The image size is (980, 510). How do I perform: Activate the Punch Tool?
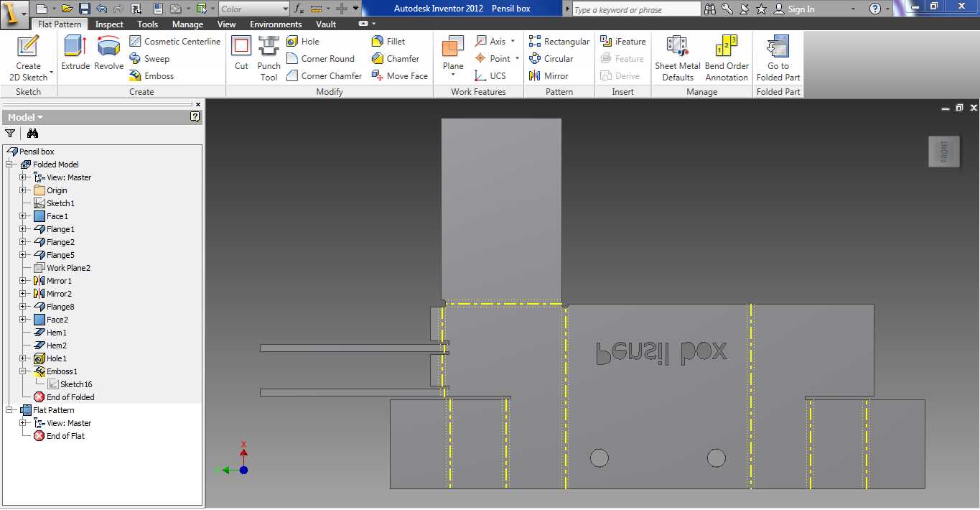(269, 57)
